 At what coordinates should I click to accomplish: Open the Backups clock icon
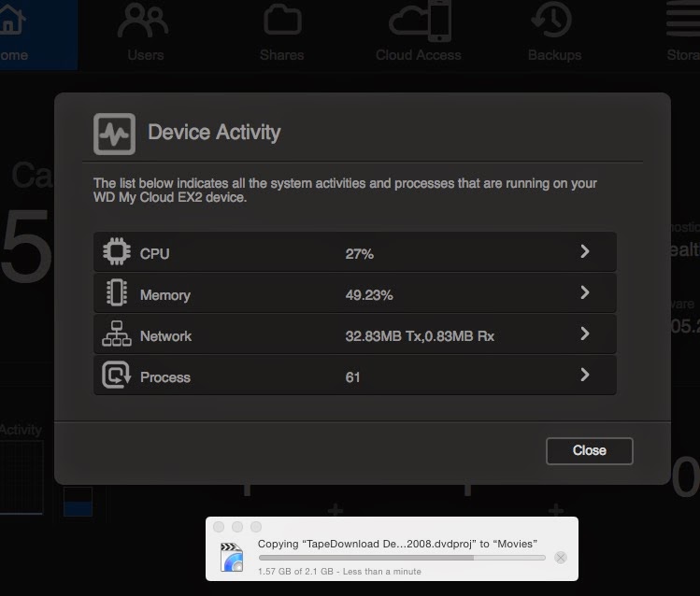(x=551, y=20)
